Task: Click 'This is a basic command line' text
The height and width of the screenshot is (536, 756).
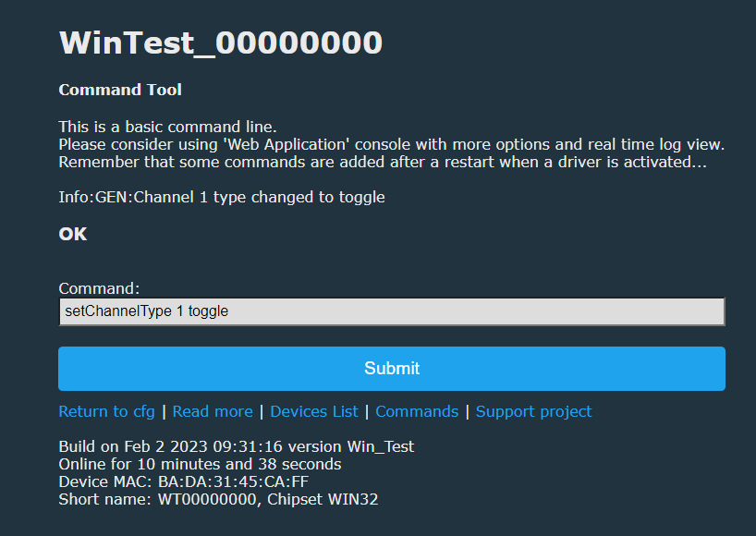Action: tap(167, 127)
